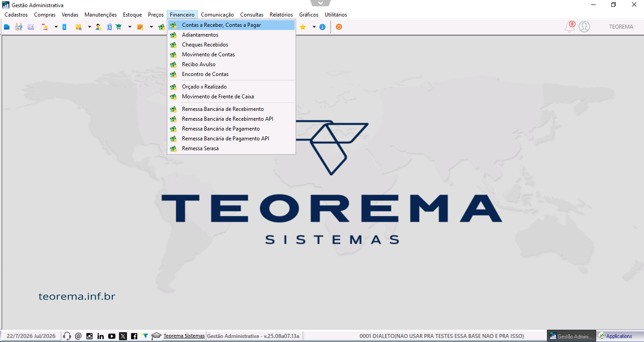Click the TEOREMA user name label
Viewport: 644px width, 342px height.
pyautogui.click(x=621, y=27)
